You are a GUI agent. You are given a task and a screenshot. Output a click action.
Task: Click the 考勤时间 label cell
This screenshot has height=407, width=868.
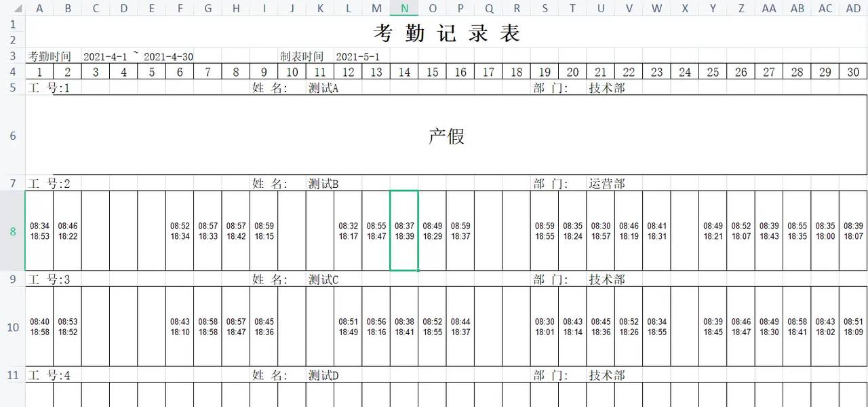[49, 56]
